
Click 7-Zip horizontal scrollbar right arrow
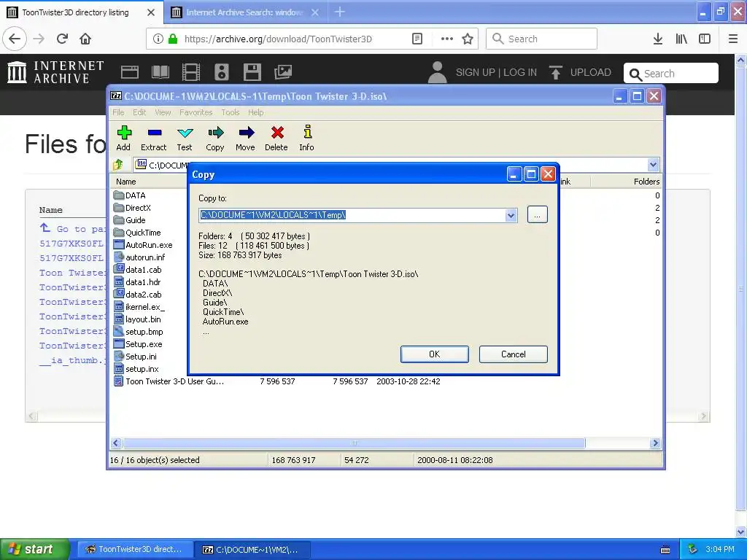click(x=655, y=443)
